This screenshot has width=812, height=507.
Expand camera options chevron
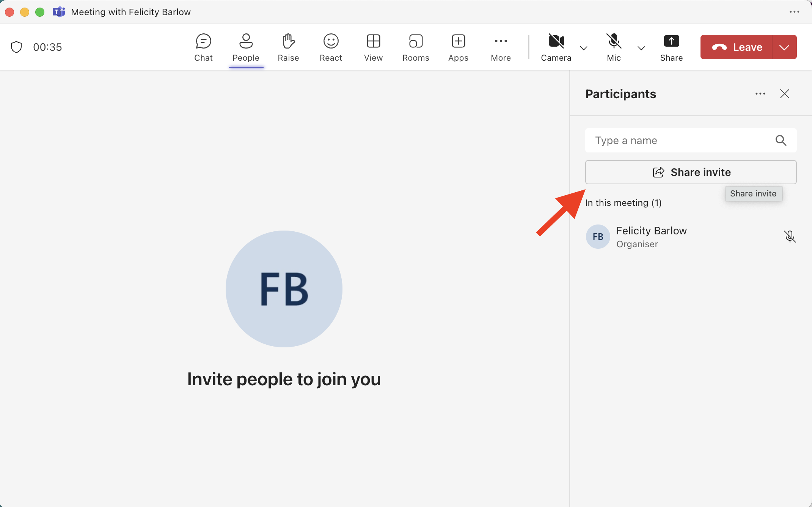pyautogui.click(x=584, y=48)
